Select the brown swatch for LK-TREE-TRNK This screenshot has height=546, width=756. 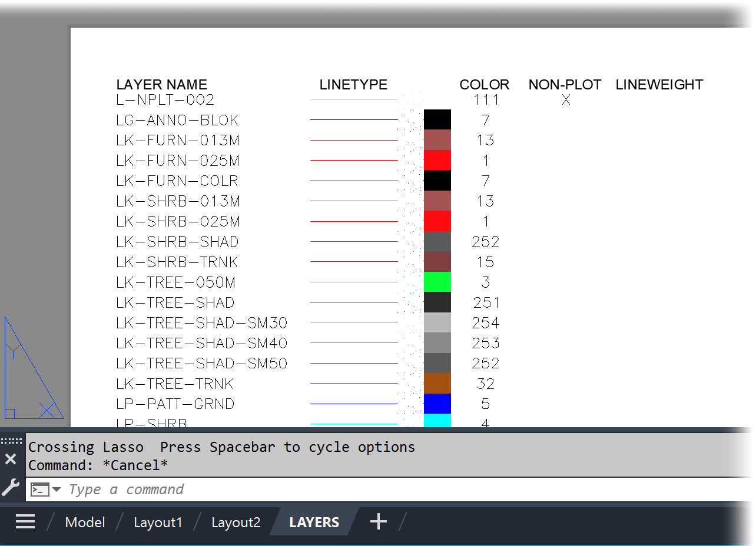(x=437, y=384)
